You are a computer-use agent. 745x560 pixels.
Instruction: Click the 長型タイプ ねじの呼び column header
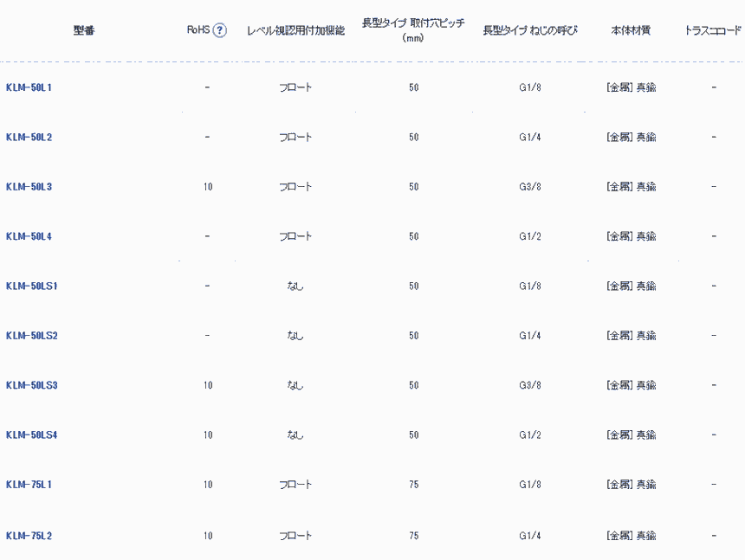pos(529,31)
